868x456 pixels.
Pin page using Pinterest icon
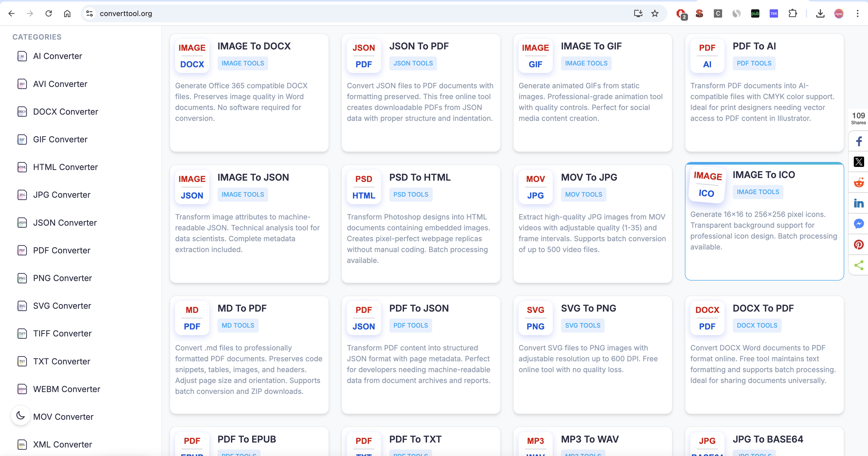point(859,245)
